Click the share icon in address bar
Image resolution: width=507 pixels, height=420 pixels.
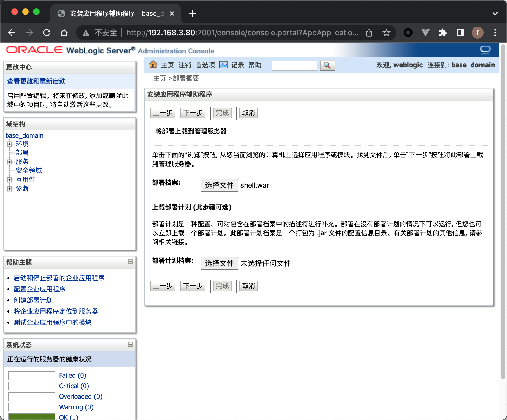369,33
